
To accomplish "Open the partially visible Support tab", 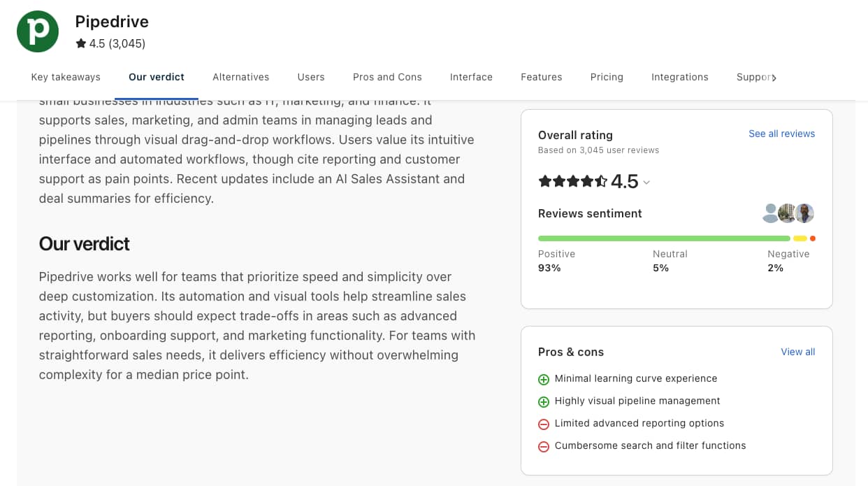I will 753,77.
